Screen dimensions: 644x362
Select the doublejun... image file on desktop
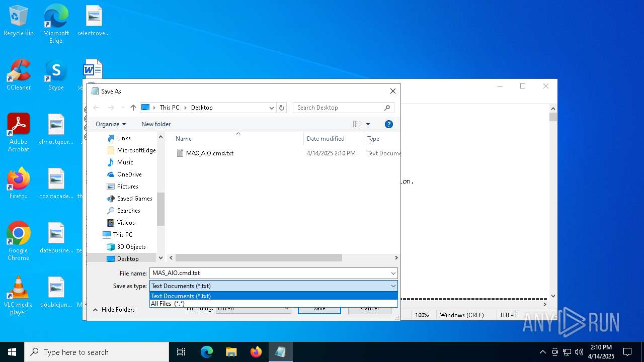pos(56,293)
